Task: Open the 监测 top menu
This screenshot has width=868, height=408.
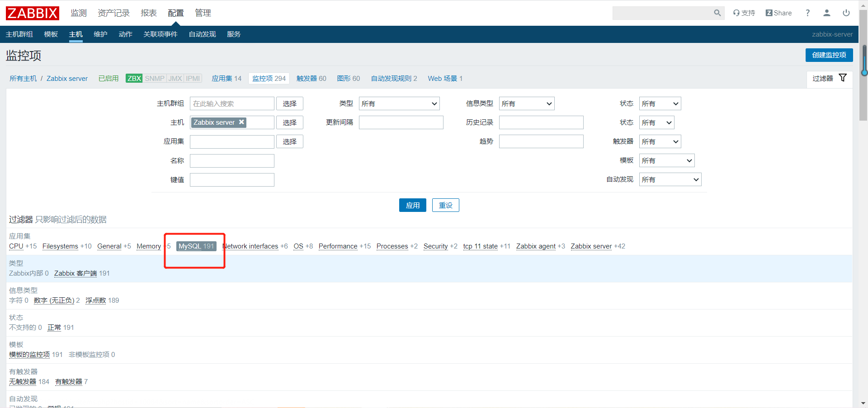Action: [x=79, y=13]
